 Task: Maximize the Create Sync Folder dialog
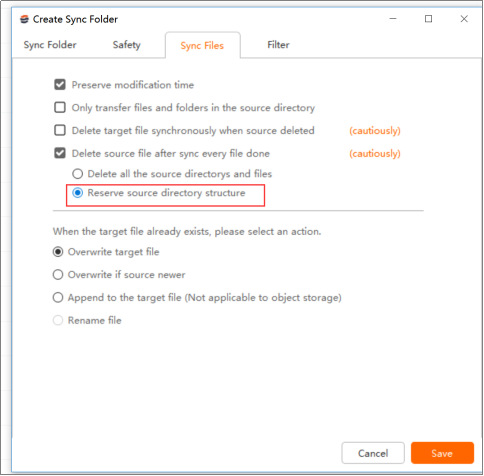point(429,19)
